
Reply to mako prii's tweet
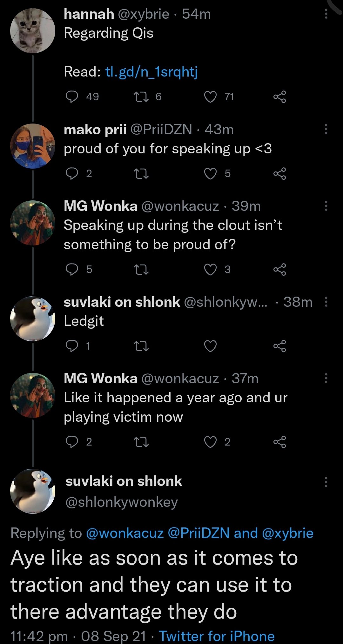pos(72,173)
